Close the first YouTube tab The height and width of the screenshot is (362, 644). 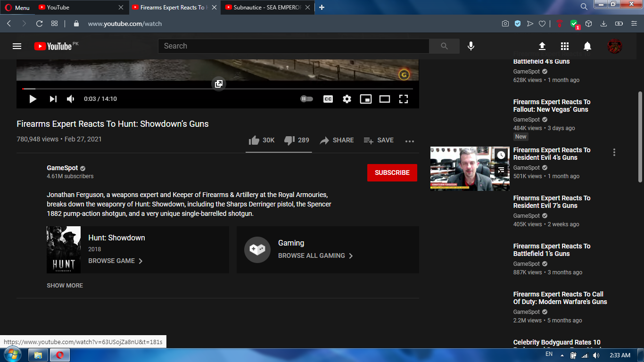121,8
